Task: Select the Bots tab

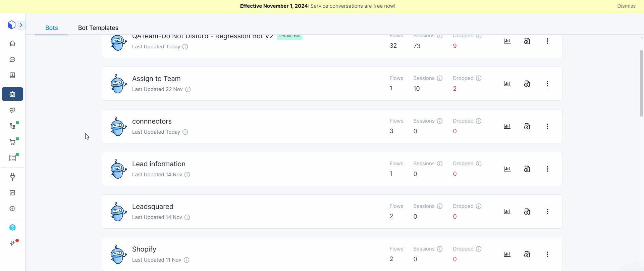Action: point(52,28)
